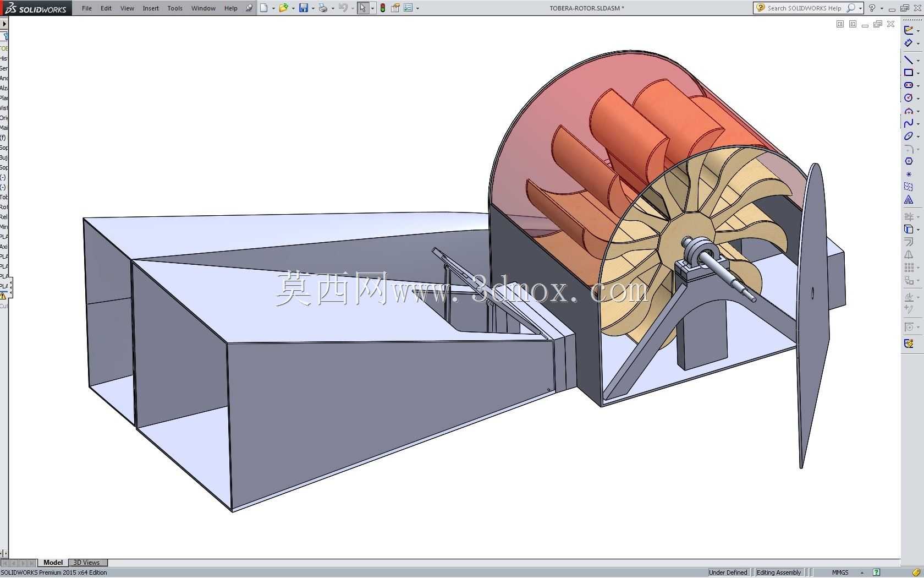Image resolution: width=924 pixels, height=578 pixels.
Task: Open the Help menu
Action: point(231,8)
